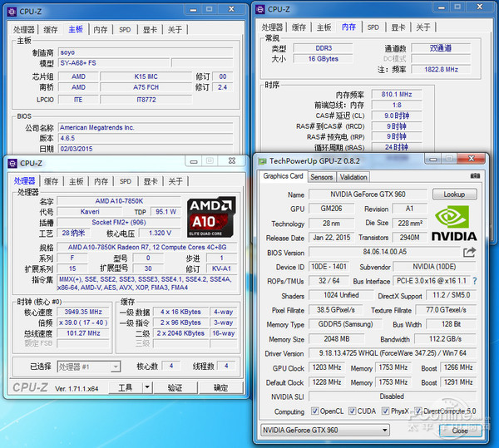The image size is (499, 448).
Task: Click the GPU-Z screenshot camera icon
Action: pos(474,176)
